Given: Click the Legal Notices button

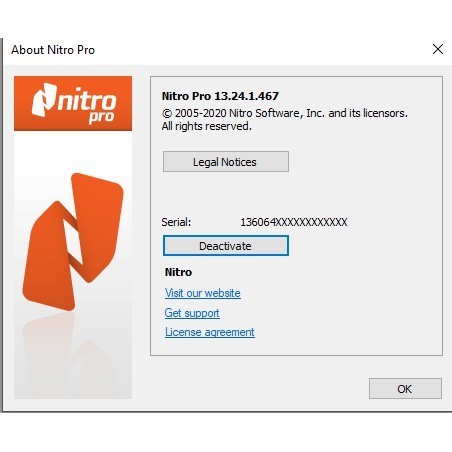Looking at the screenshot, I should pos(226,162).
